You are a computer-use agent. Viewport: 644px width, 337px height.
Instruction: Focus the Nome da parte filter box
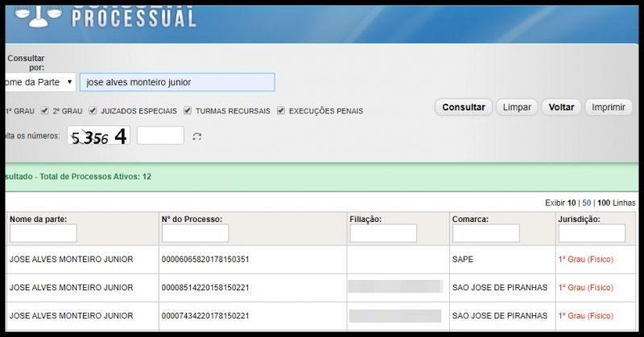[43, 233]
